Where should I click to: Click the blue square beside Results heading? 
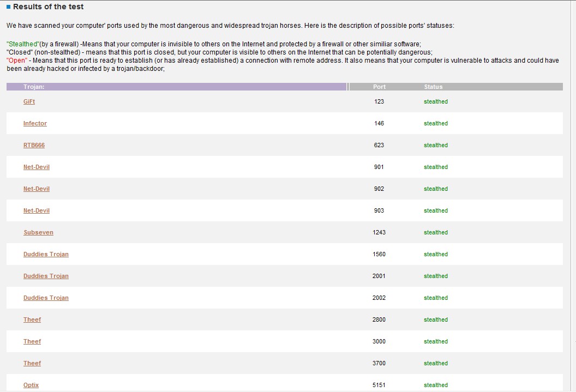pos(9,7)
